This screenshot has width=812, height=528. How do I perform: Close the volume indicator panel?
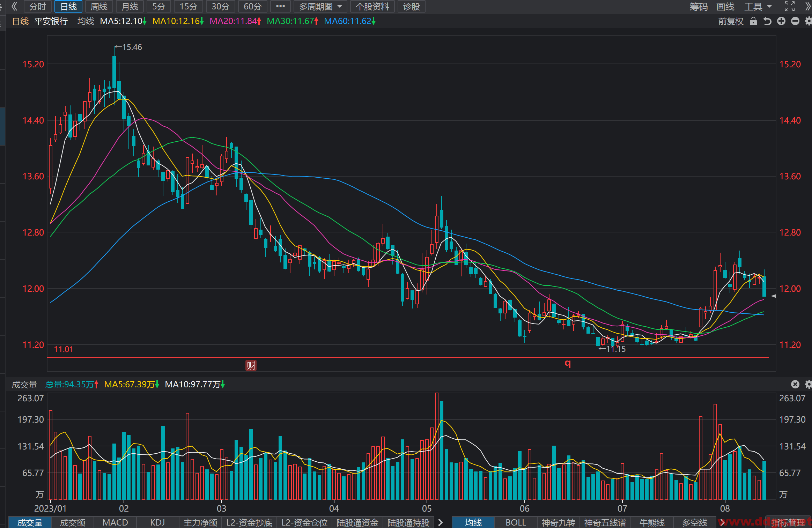795,384
